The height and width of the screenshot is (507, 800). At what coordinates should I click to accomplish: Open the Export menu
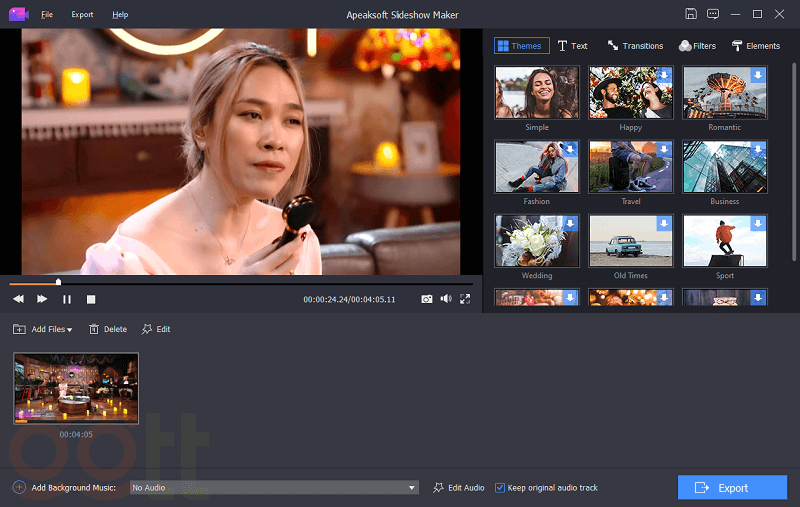click(82, 15)
